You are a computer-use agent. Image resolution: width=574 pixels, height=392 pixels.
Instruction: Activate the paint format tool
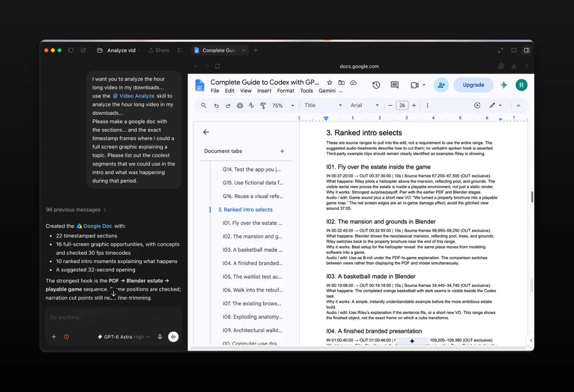point(263,105)
